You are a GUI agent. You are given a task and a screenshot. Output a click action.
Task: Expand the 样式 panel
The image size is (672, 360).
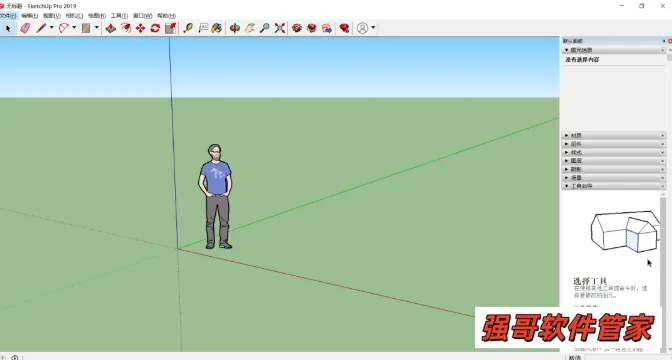(x=567, y=152)
